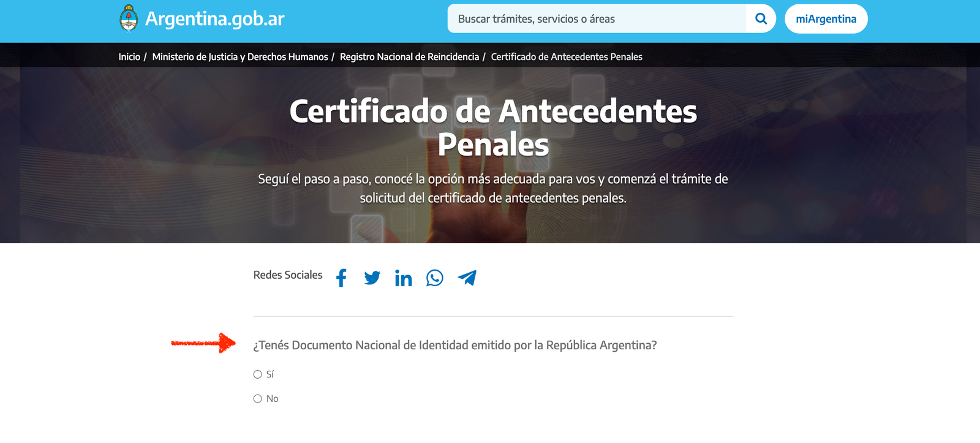Click the question about Documento Nacional de Identidad

click(455, 345)
